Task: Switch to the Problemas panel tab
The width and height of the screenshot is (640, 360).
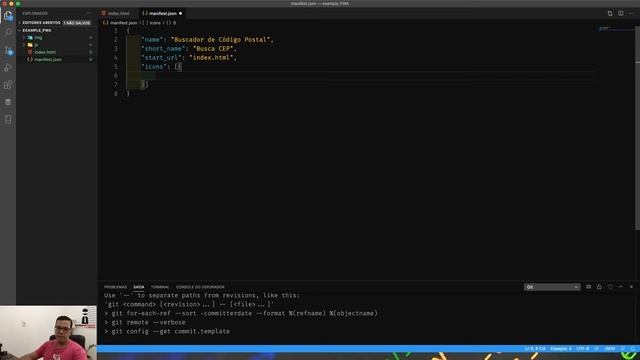Action: 115,287
